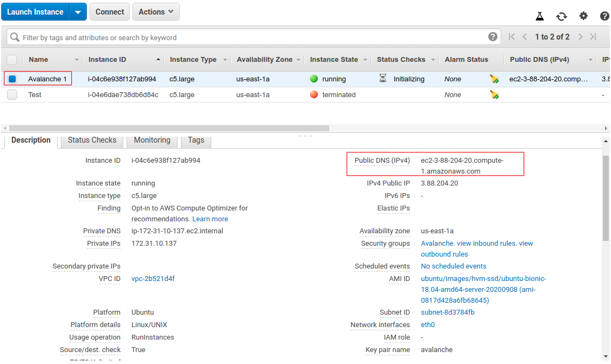Click the search magnifier in the filter bar
The height and width of the screenshot is (364, 611).
coord(14,37)
